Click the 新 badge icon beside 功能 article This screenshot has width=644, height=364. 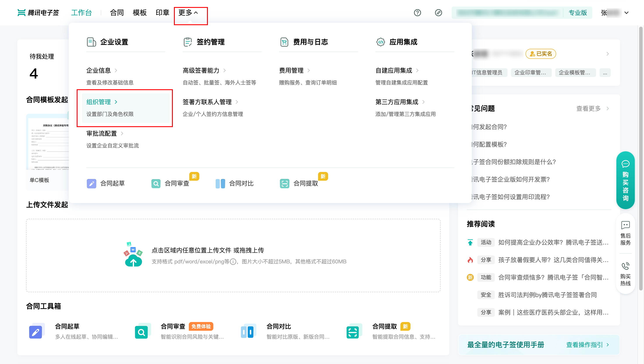470,278
